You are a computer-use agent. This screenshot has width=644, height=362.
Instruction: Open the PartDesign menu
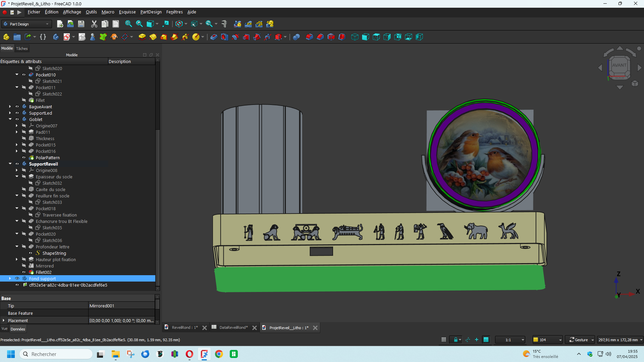pos(151,12)
